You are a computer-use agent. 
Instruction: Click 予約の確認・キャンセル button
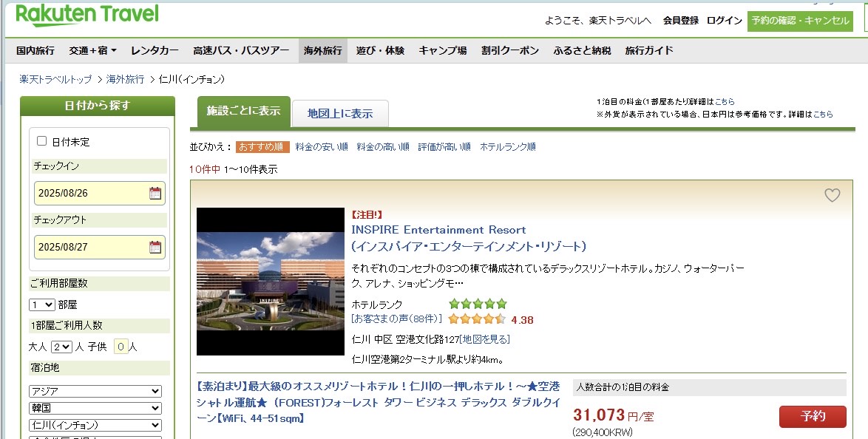(x=801, y=21)
